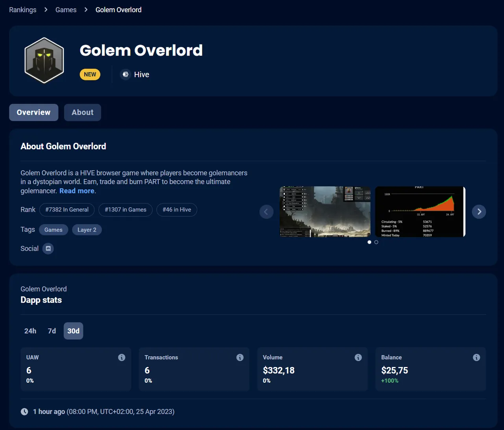Click the UAW value 6
Viewport: 504px width, 430px height.
(29, 370)
